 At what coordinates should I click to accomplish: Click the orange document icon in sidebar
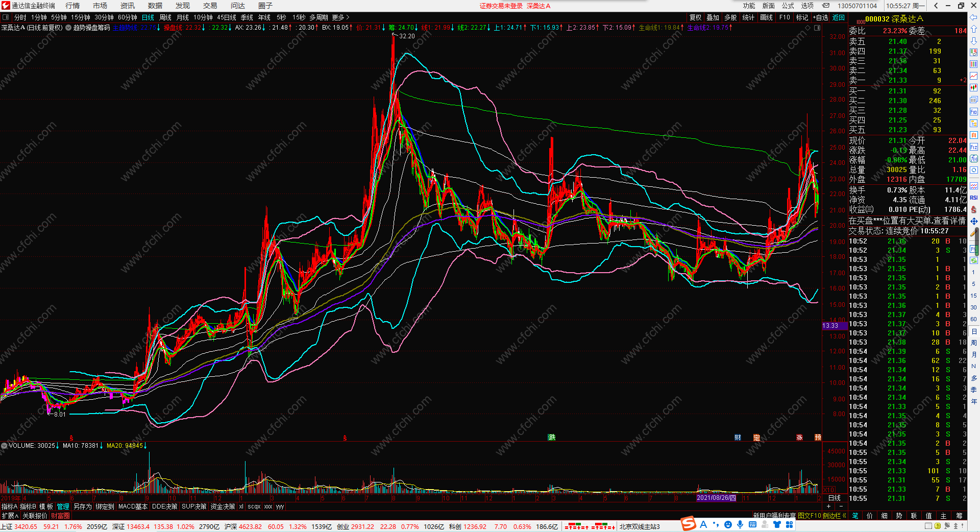coord(974,135)
